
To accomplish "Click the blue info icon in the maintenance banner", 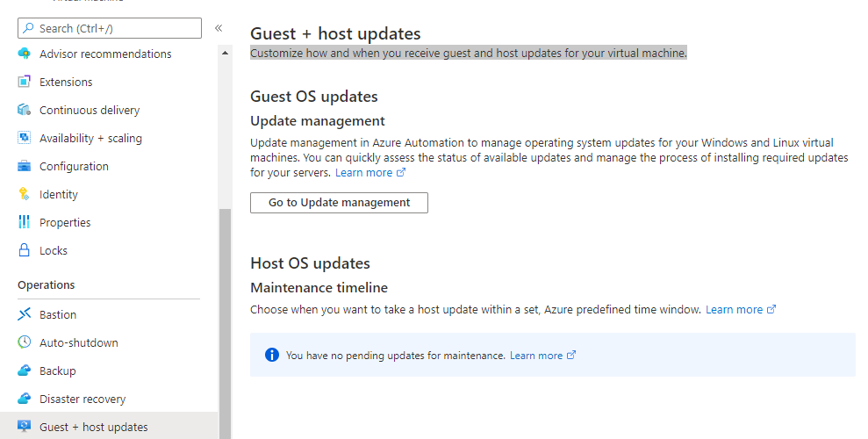I will coord(272,355).
